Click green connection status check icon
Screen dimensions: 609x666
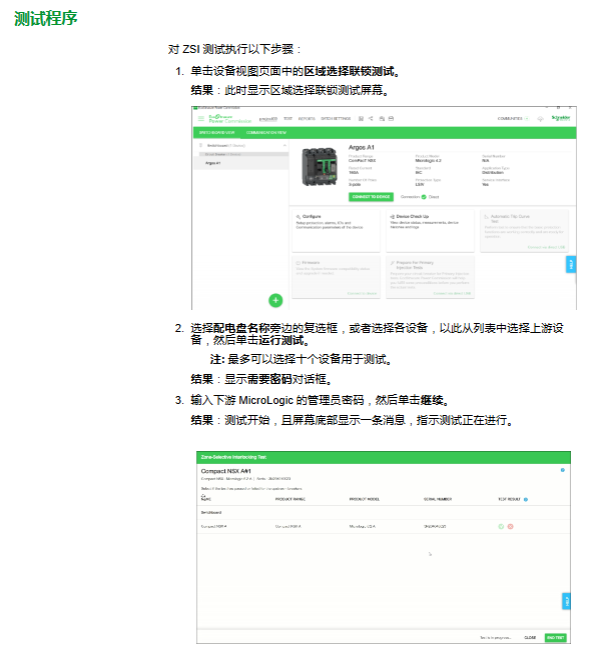[x=423, y=197]
